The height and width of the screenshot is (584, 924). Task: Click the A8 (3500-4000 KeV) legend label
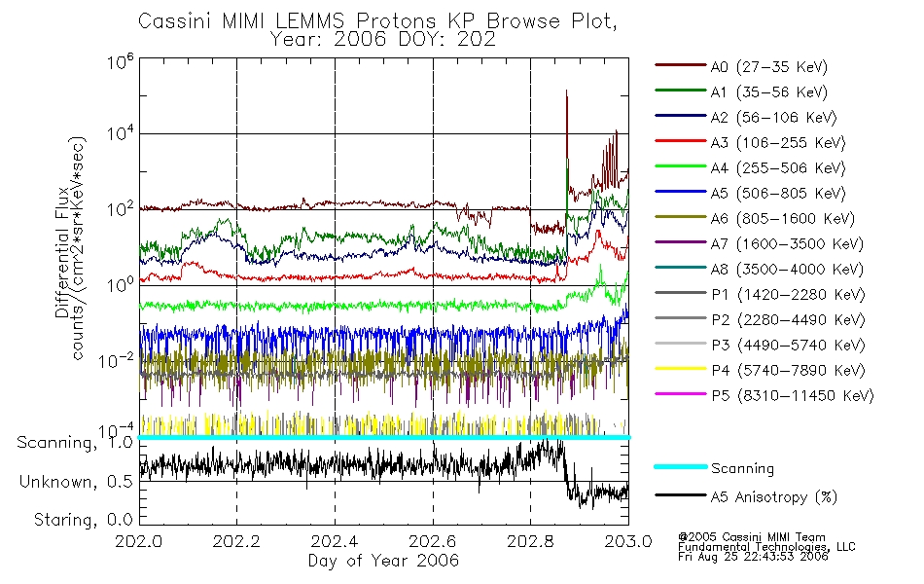click(787, 270)
